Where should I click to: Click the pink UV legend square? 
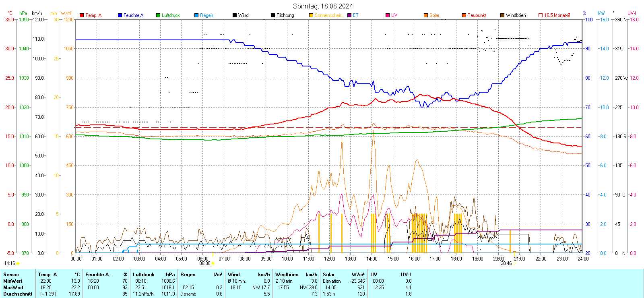(388, 15)
